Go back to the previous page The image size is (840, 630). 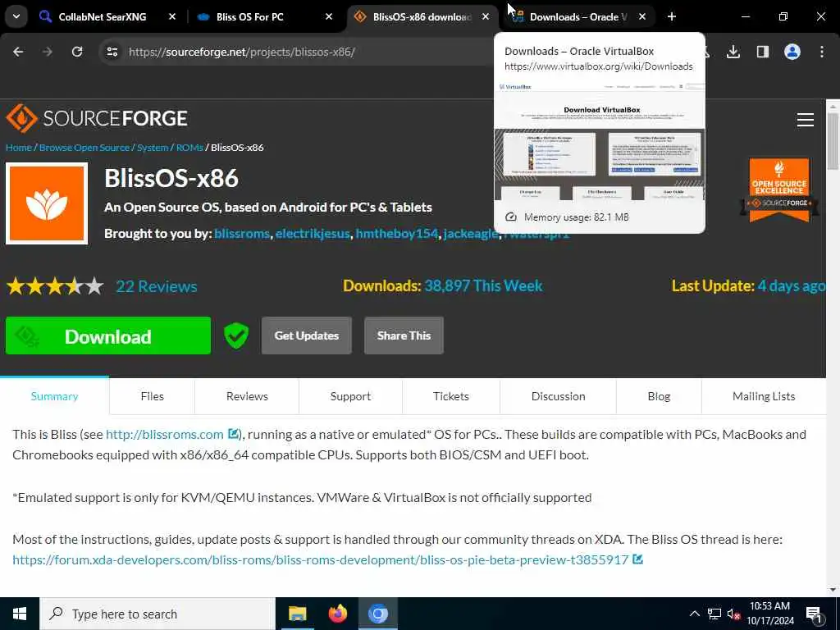coord(18,52)
